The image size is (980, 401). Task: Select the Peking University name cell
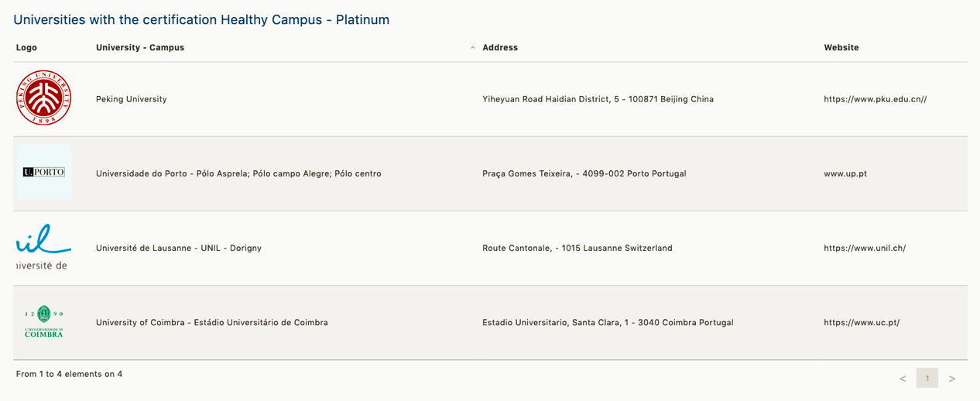[x=132, y=99]
